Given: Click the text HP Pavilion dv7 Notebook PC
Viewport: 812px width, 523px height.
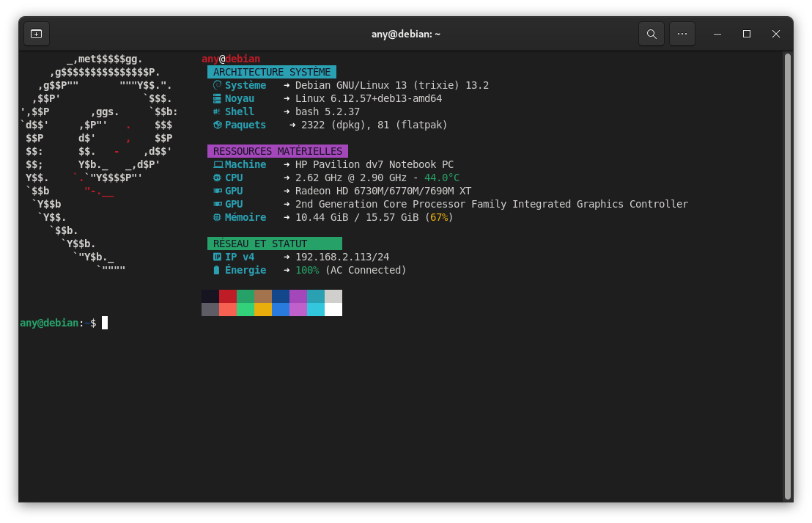Looking at the screenshot, I should click(374, 164).
